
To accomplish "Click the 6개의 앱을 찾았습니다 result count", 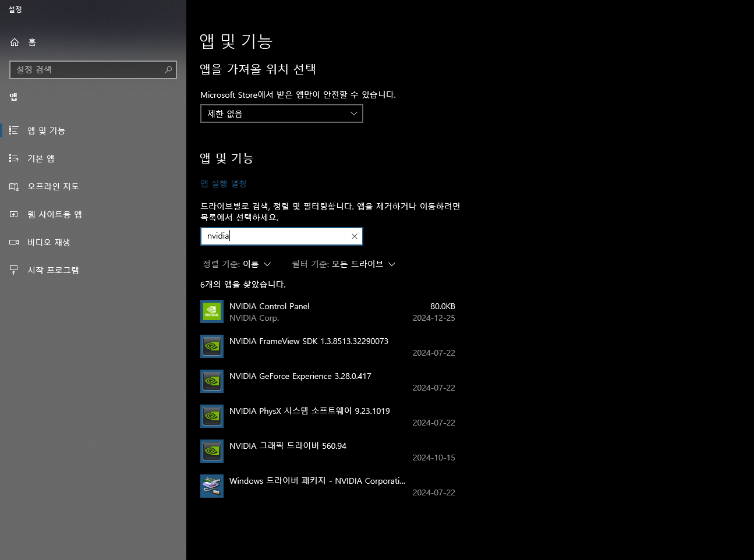I will click(243, 285).
